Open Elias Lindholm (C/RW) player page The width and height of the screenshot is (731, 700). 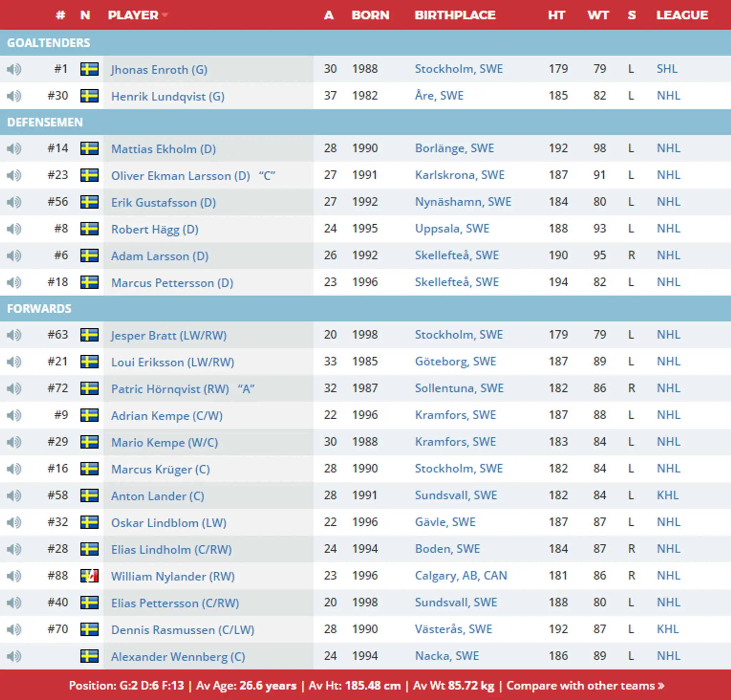tap(172, 550)
